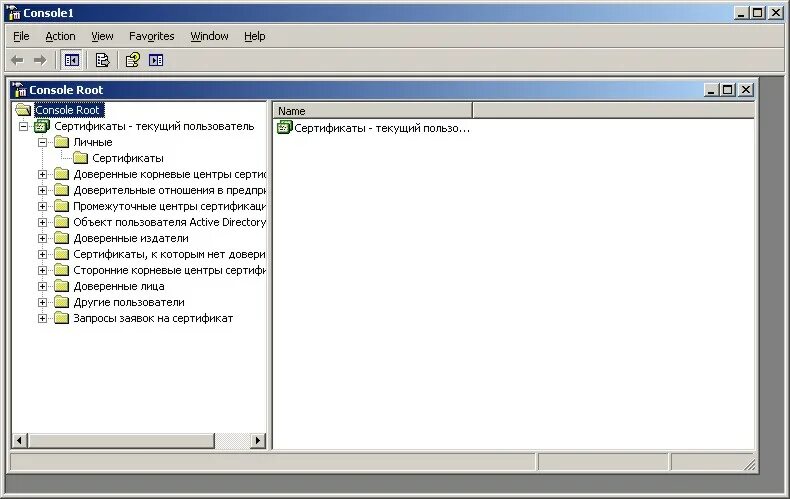The width and height of the screenshot is (790, 499).
Task: Open the View menu
Action: [x=102, y=36]
